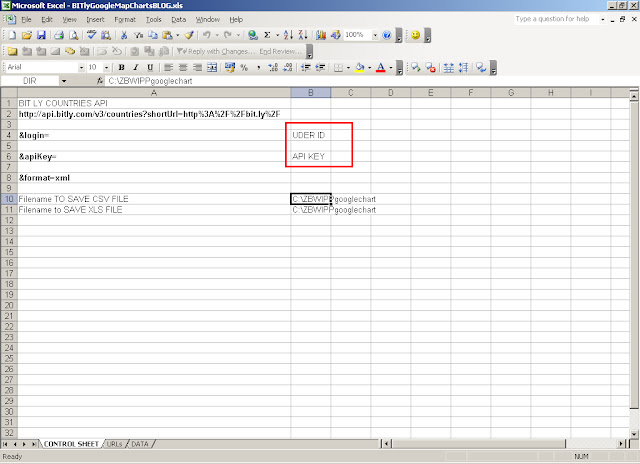
Task: Expand the Name Box DIR dropdown
Action: tap(64, 81)
